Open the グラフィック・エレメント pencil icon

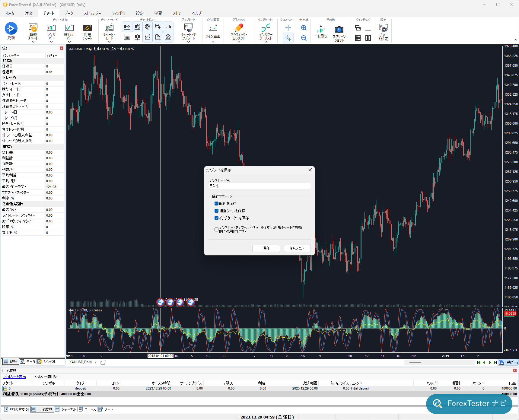pos(239,27)
